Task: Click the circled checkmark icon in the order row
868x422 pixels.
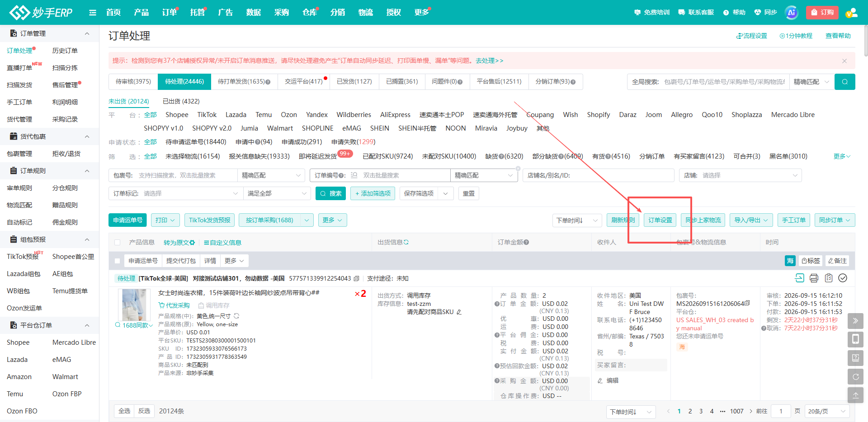Action: [843, 278]
